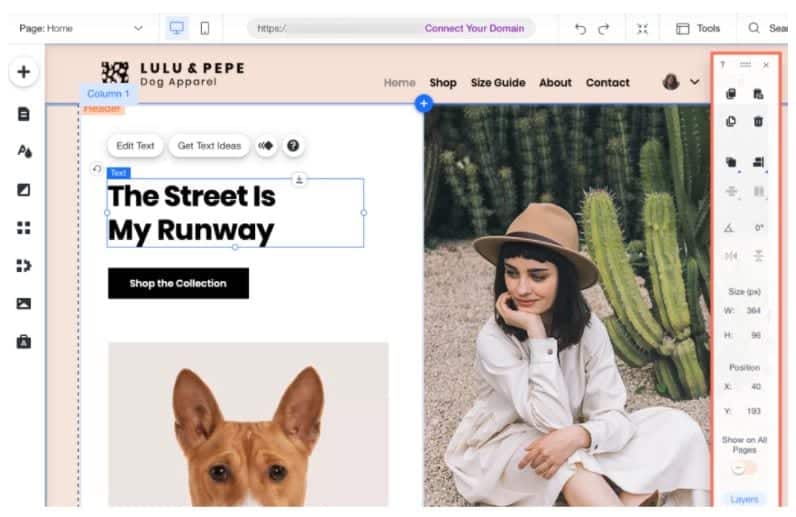Click the site URL address field
This screenshot has width=796, height=517.
[x=391, y=28]
